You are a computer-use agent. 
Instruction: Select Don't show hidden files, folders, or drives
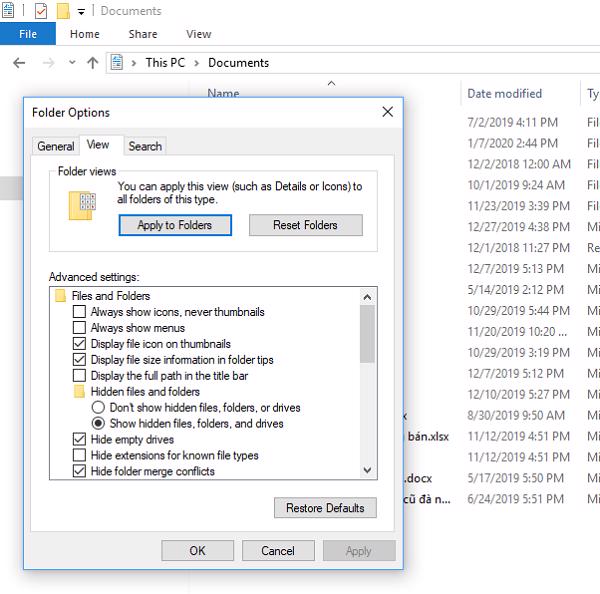98,407
